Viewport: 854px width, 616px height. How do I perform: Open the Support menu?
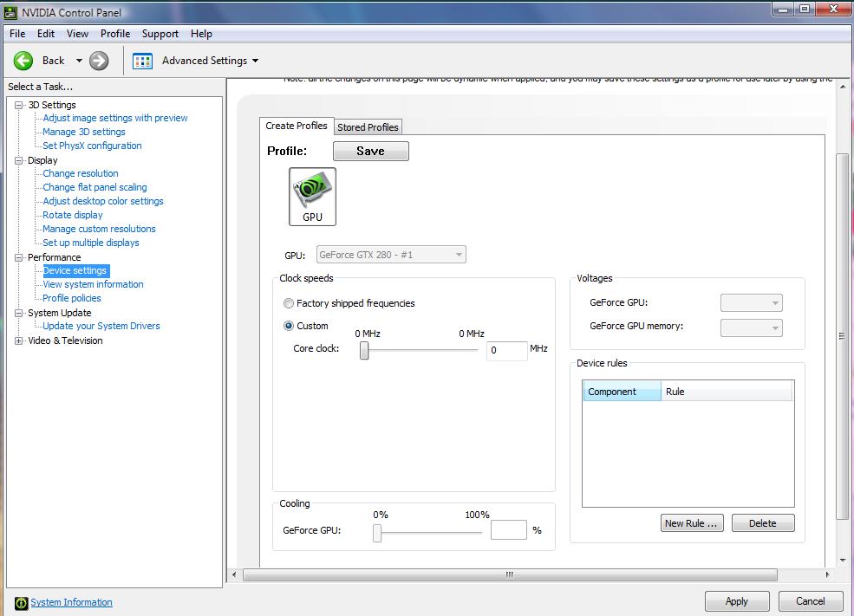pos(160,34)
